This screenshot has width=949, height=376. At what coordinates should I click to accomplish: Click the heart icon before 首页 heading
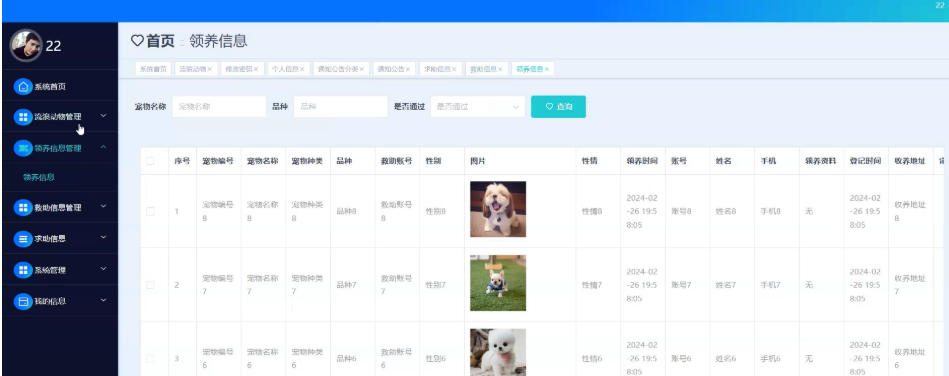(x=137, y=41)
